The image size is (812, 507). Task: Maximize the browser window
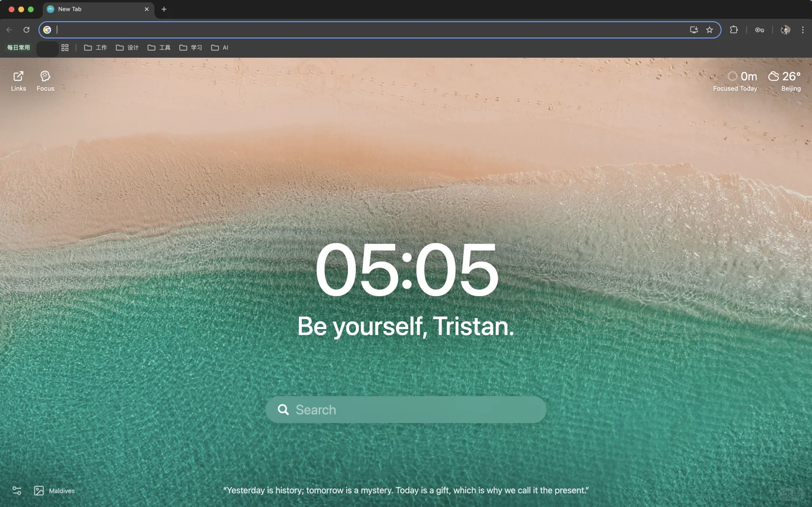31,9
